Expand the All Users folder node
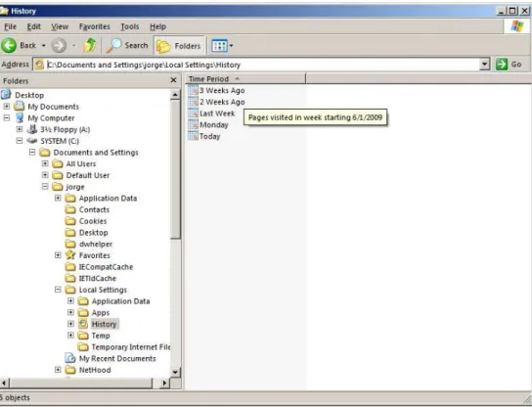The height and width of the screenshot is (407, 532). (45, 163)
